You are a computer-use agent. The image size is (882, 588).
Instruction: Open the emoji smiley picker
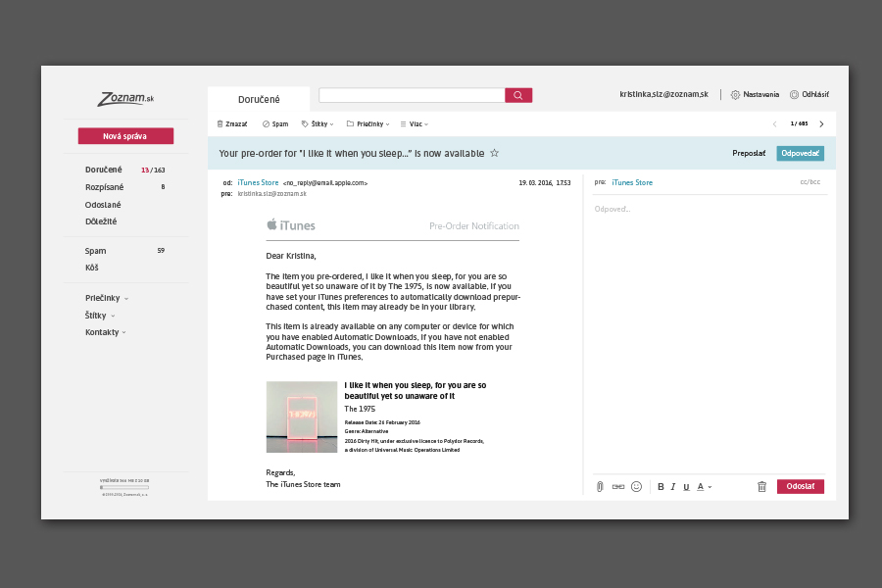[636, 486]
